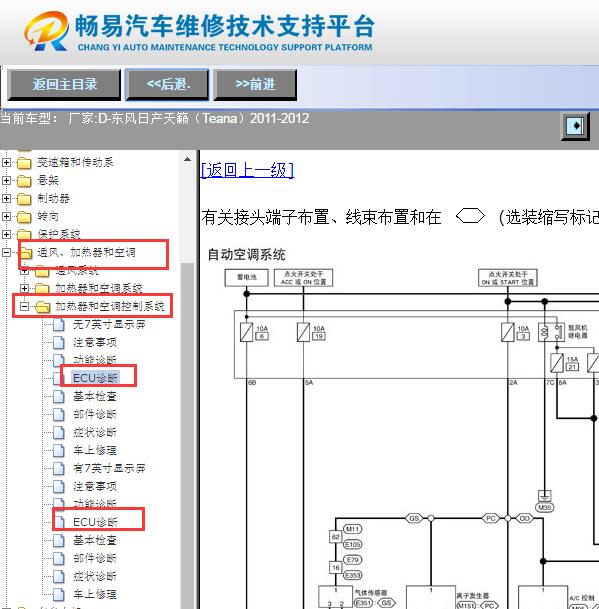This screenshot has height=609, width=599.
Task: Click the document icon beside 有7英寸显示屏
Action: click(x=59, y=468)
